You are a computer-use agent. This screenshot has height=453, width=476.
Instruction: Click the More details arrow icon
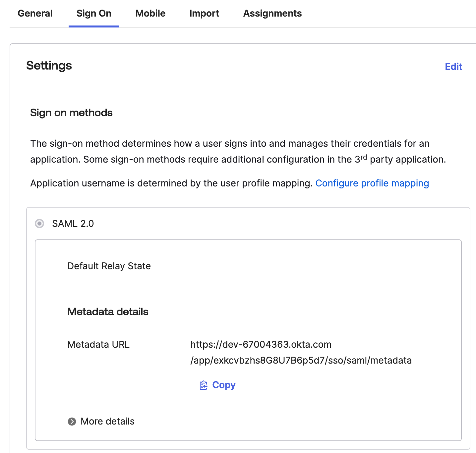click(x=72, y=422)
